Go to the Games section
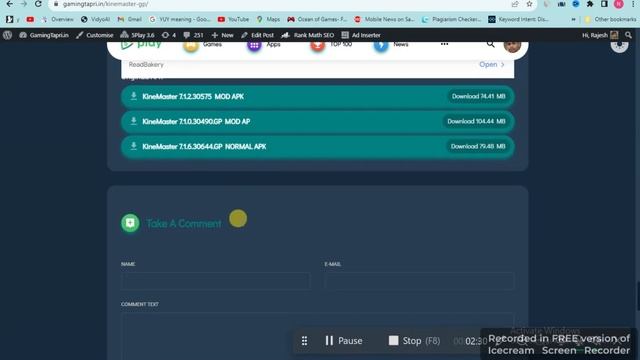 (x=203, y=45)
